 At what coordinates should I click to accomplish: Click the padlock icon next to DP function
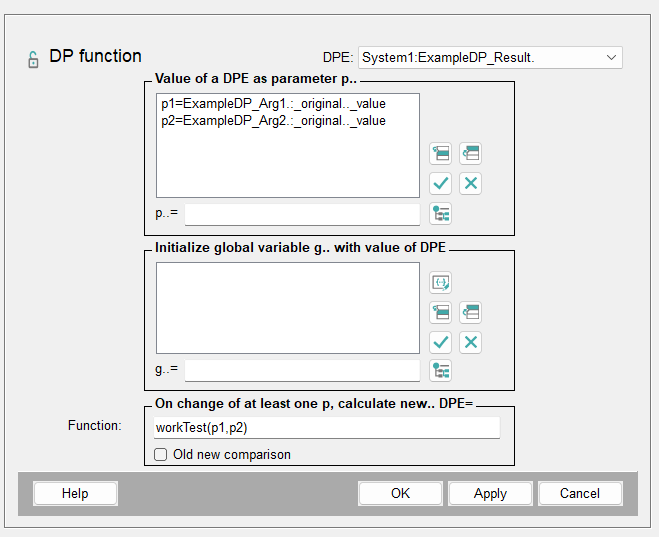[33, 59]
